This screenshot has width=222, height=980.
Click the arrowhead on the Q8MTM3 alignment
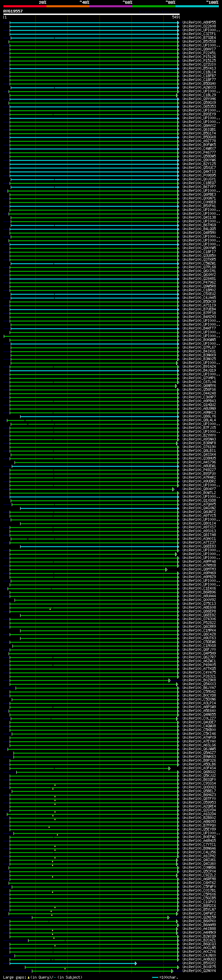coord(166,569)
